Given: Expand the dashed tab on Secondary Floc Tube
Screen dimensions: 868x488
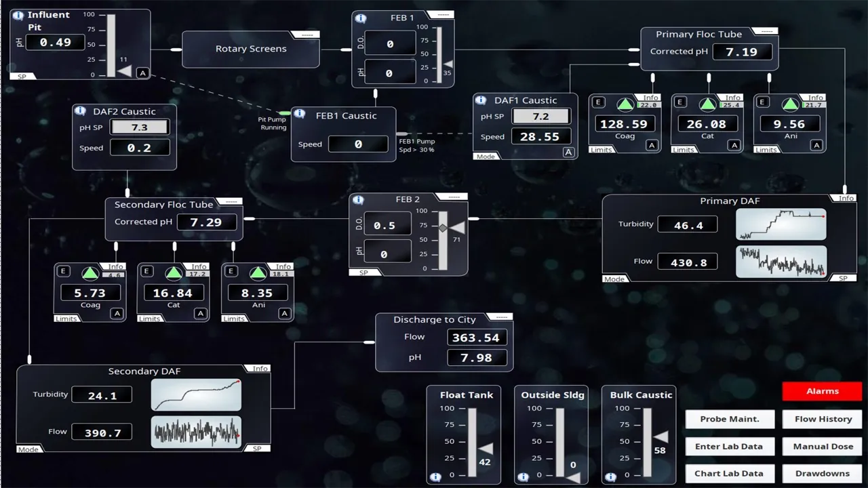Looking at the screenshot, I should pyautogui.click(x=229, y=201).
